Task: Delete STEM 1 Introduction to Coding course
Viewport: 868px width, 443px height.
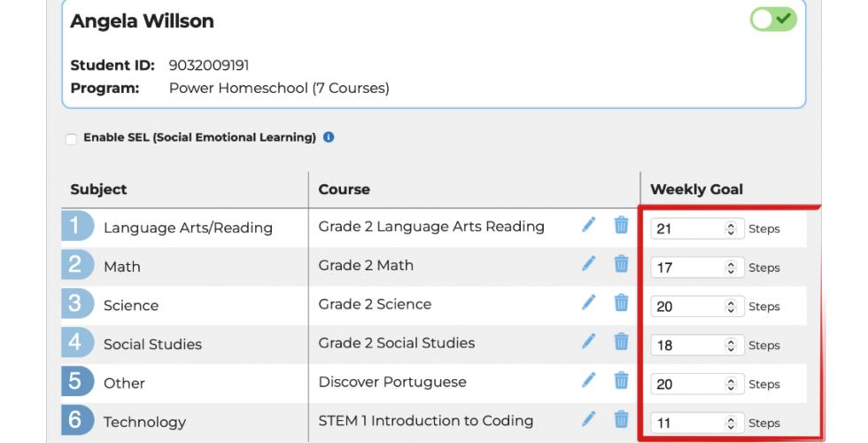Action: pyautogui.click(x=622, y=420)
